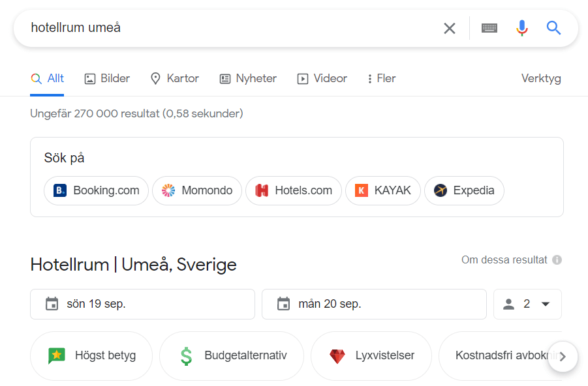The width and height of the screenshot is (588, 386).
Task: Open the calendar icon for mån 20 sep.
Action: coord(283,304)
